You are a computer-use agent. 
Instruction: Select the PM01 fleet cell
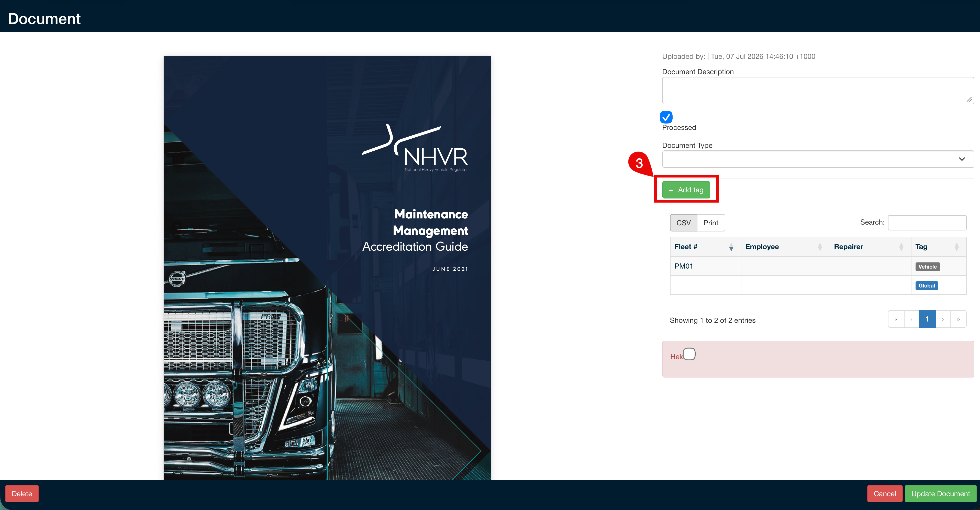(705, 266)
